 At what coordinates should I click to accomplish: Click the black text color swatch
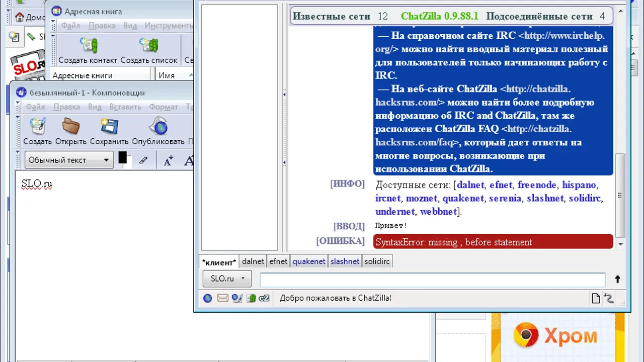pyautogui.click(x=122, y=158)
